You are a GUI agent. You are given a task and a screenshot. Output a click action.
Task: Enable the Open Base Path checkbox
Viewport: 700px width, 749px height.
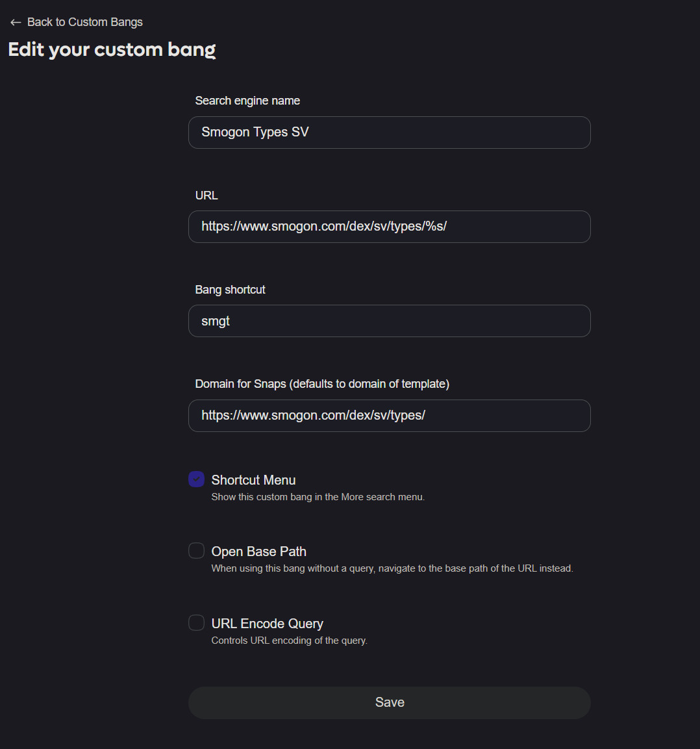click(x=197, y=551)
